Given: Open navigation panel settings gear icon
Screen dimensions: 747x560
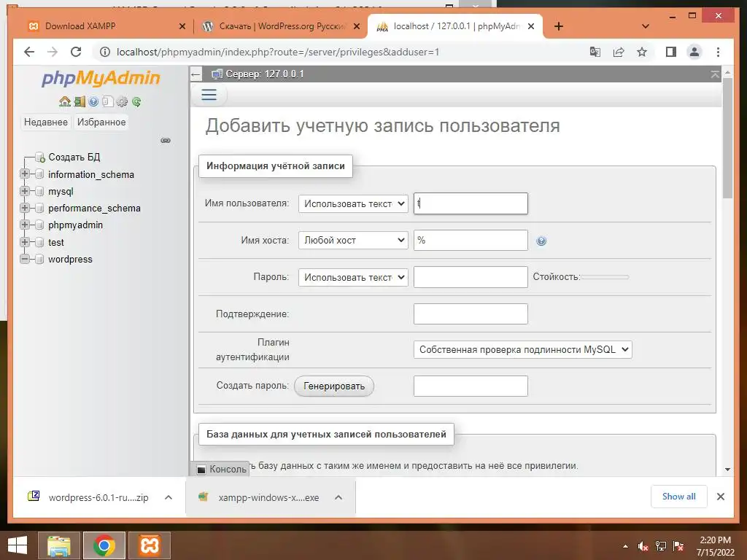Looking at the screenshot, I should tap(122, 101).
